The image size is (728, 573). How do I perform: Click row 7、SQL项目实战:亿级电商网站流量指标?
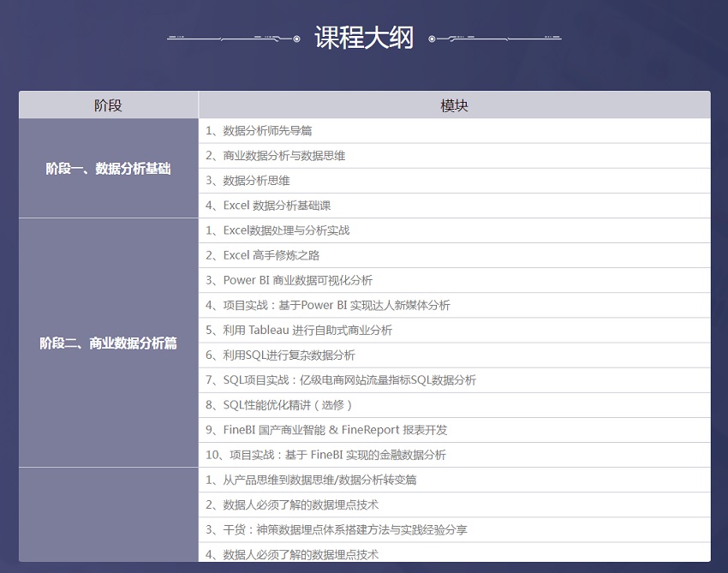pos(455,380)
